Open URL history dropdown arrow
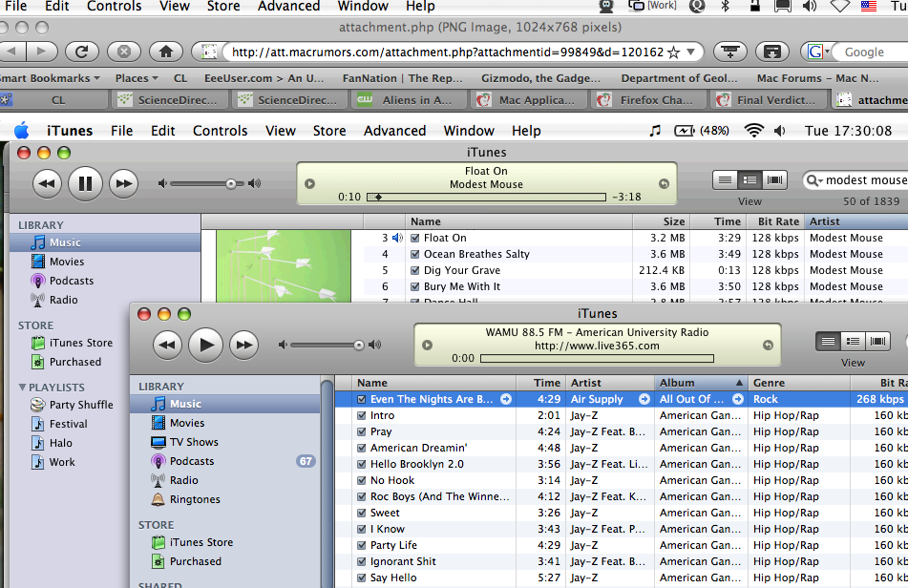The width and height of the screenshot is (908, 588). (x=691, y=52)
